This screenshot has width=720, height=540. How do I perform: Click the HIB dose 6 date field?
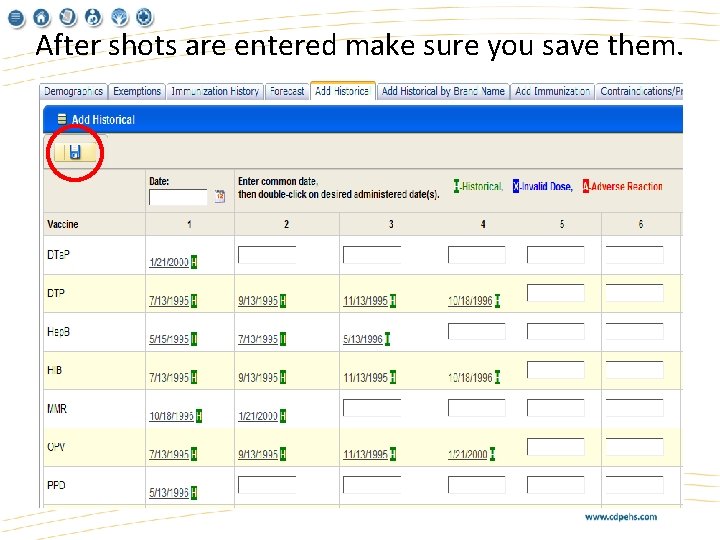click(635, 370)
